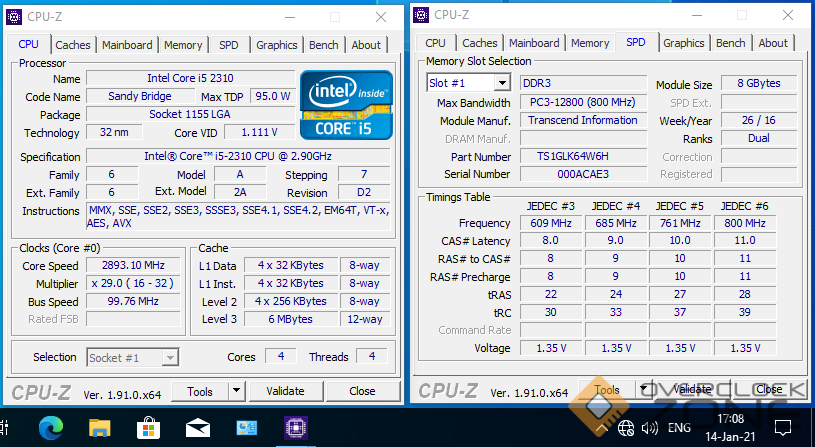Viewport: 815px width, 447px height.
Task: Click the Core Speed value 2893.10 MHz
Action: coord(133,266)
